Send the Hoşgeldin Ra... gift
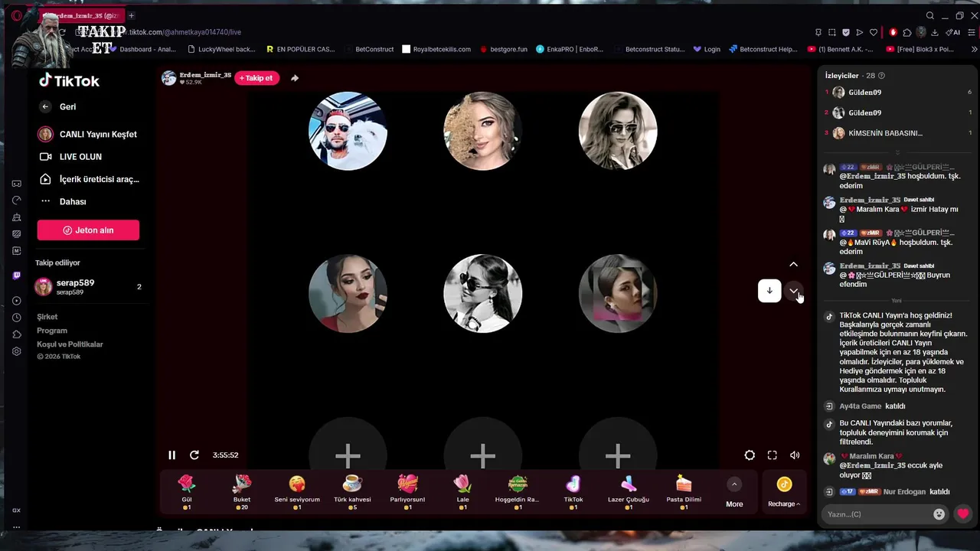980x551 pixels. click(x=518, y=491)
